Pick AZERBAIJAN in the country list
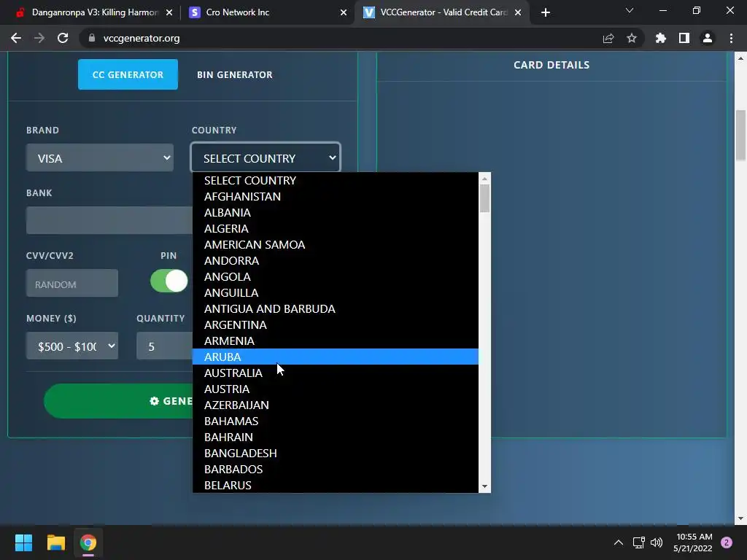The width and height of the screenshot is (747, 560). (x=335, y=405)
